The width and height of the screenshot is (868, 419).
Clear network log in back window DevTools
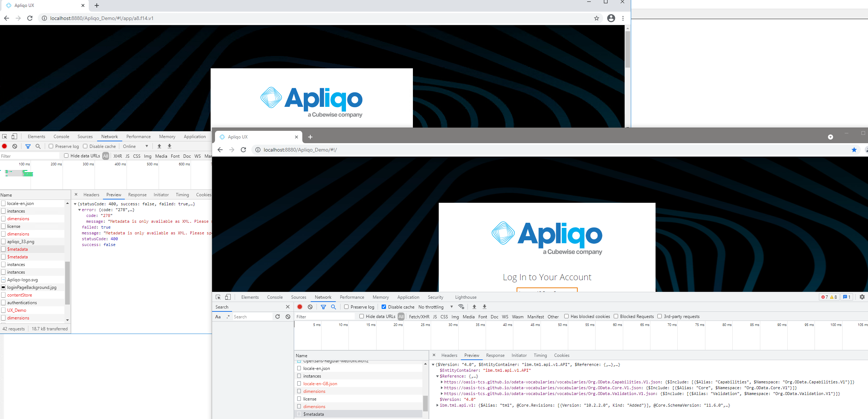15,146
